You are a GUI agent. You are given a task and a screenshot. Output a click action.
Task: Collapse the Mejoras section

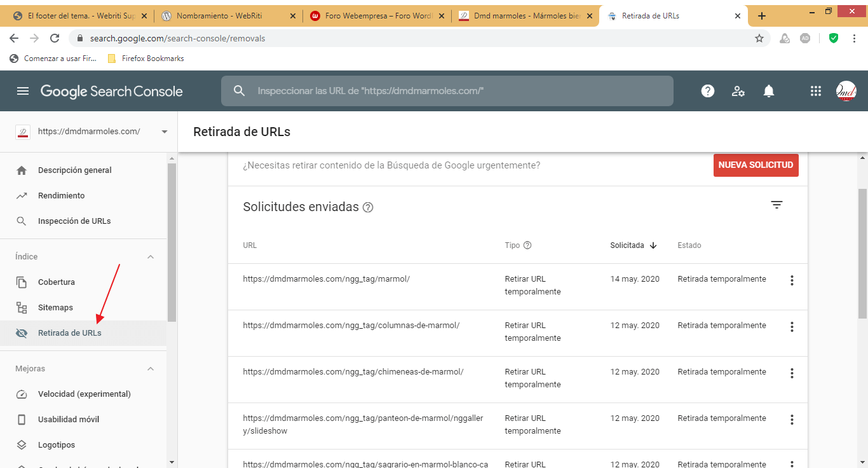pyautogui.click(x=151, y=369)
